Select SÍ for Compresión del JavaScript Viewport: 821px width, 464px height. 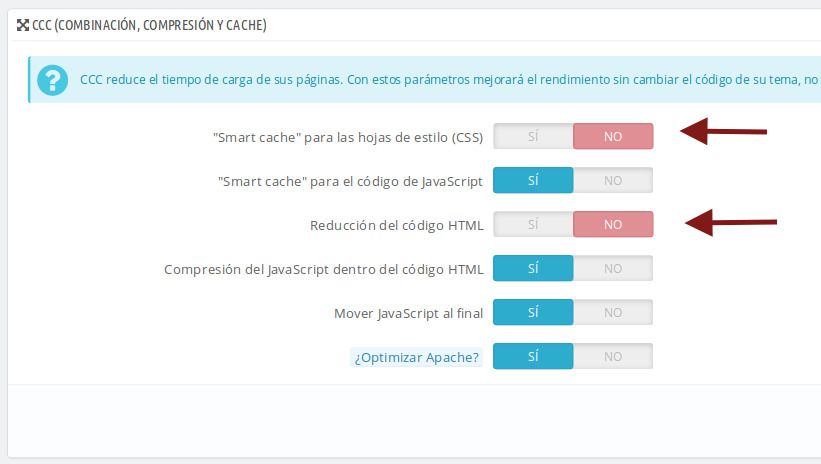(533, 268)
